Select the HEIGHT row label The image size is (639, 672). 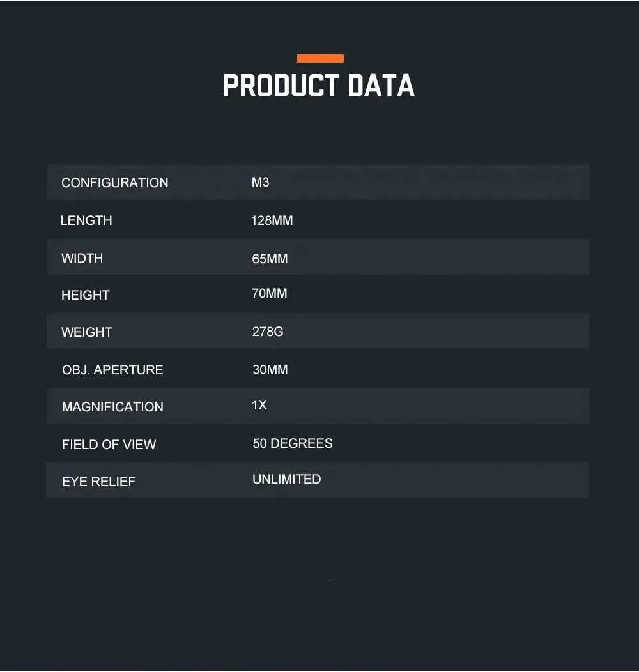click(86, 295)
